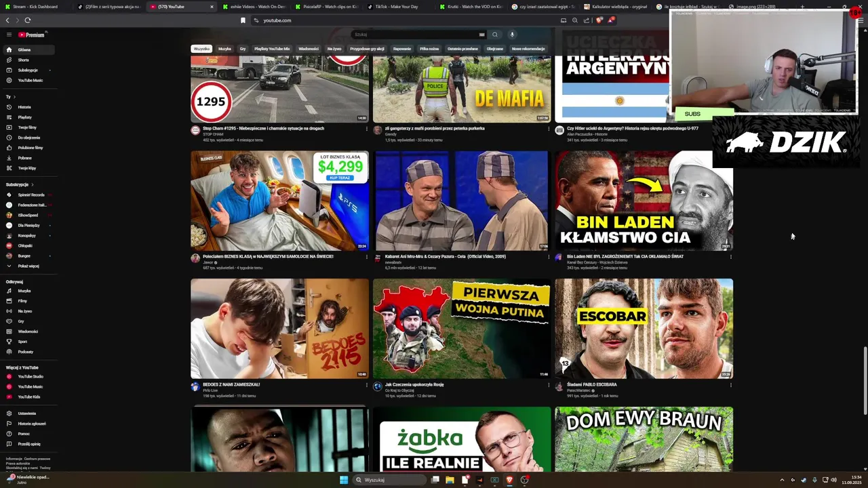Open Wiadomości news in sidebar
The width and height of the screenshot is (868, 488).
tap(28, 331)
